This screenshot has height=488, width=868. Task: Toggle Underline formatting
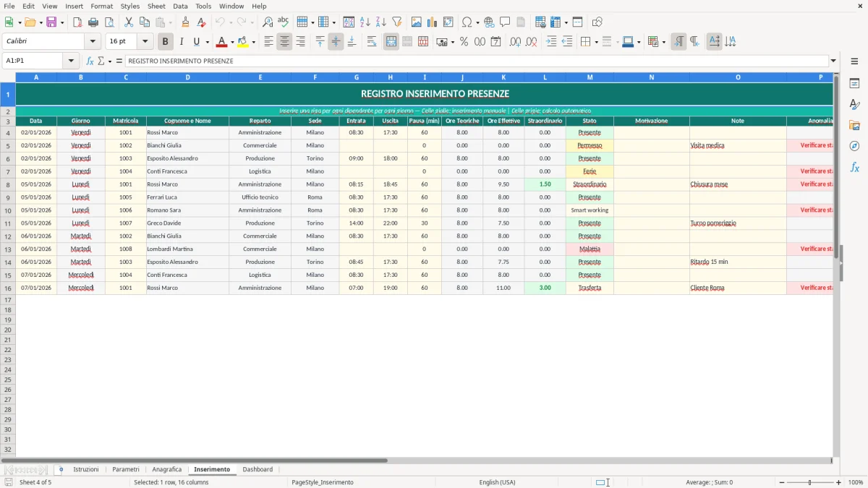coord(197,42)
